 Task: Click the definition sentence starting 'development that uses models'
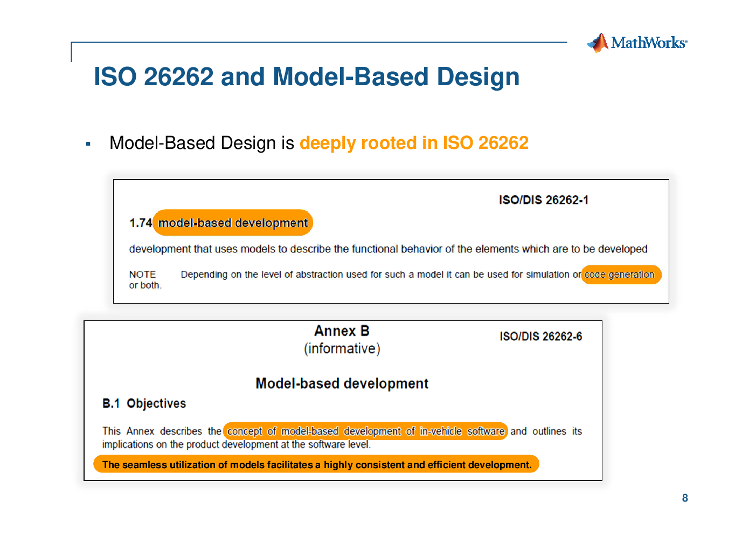pyautogui.click(x=388, y=249)
